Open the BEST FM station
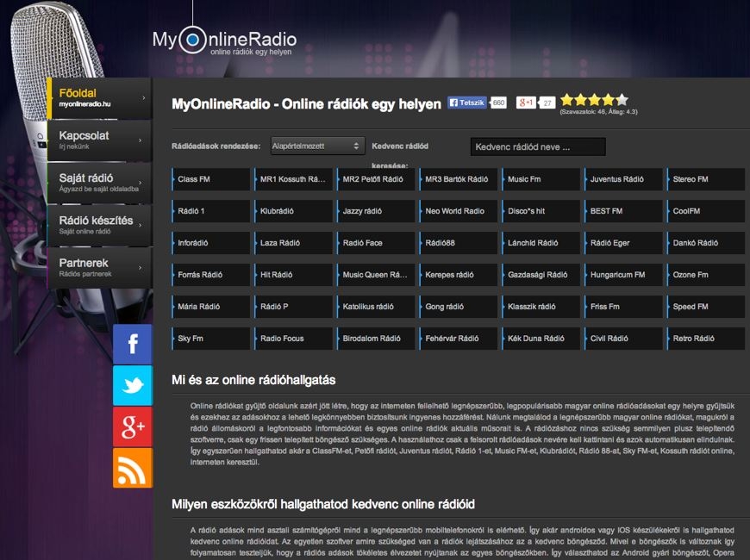 (623, 211)
